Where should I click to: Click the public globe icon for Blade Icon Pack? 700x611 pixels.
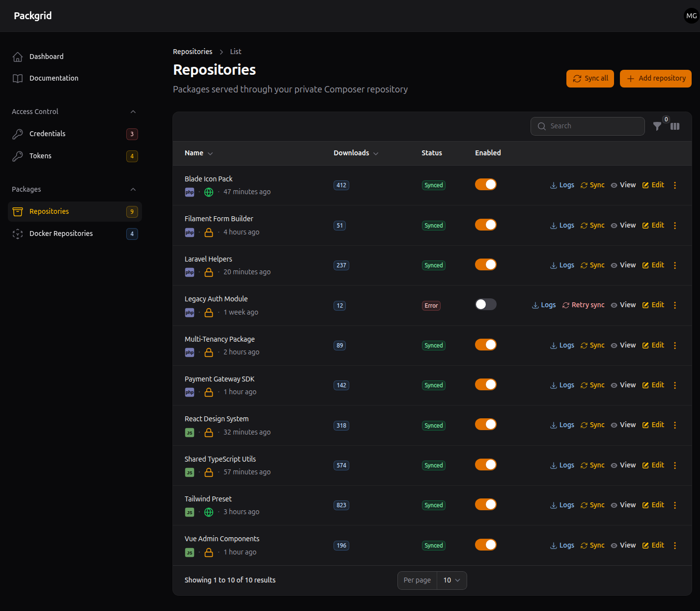pos(209,192)
